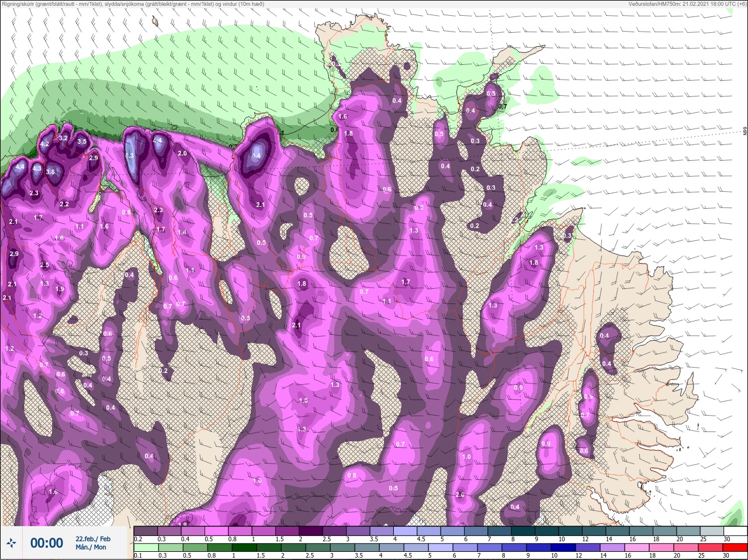
Task: Click the map title starting 'Rigning/skúrir'
Action: click(133, 4)
